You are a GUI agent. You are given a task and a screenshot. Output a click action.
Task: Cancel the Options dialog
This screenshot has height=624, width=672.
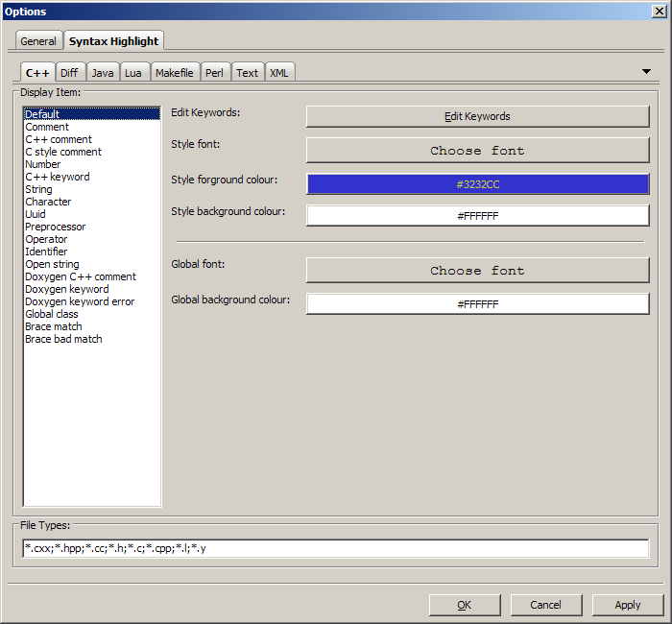[546, 605]
